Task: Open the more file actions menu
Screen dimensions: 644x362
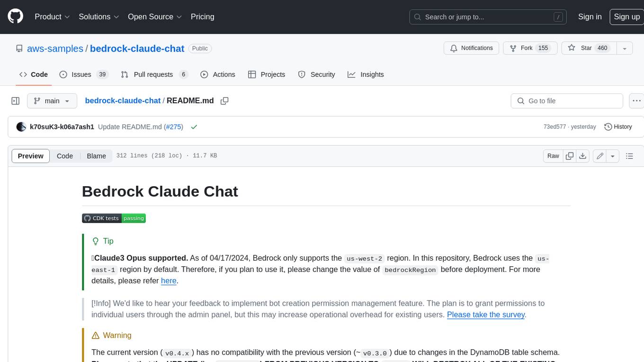Action: (636, 101)
